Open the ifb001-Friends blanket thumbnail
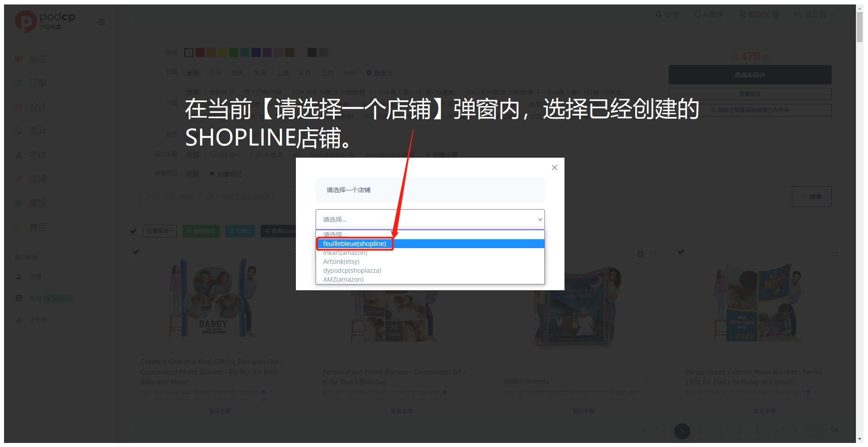Viewport: 868px width, 447px height. point(577,307)
